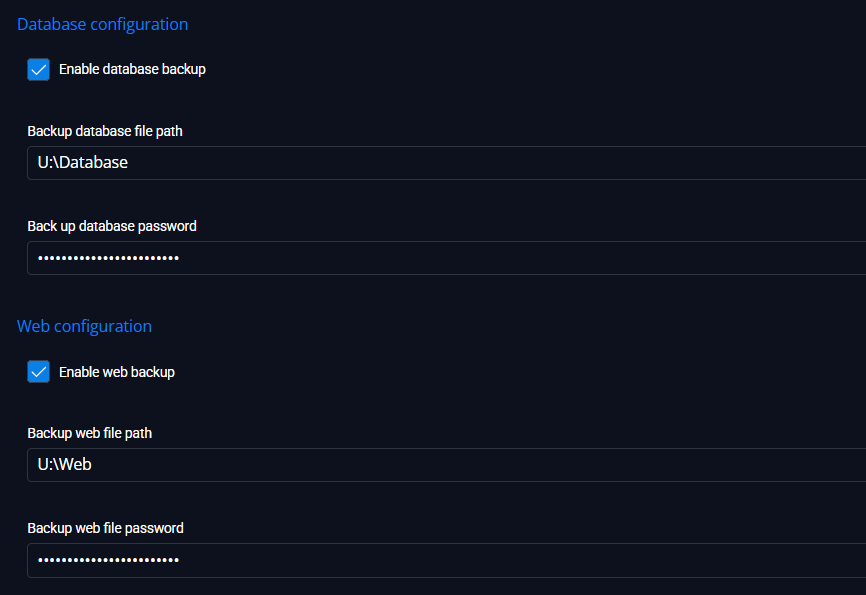Click the 'Backup web file password' label

[x=105, y=528]
